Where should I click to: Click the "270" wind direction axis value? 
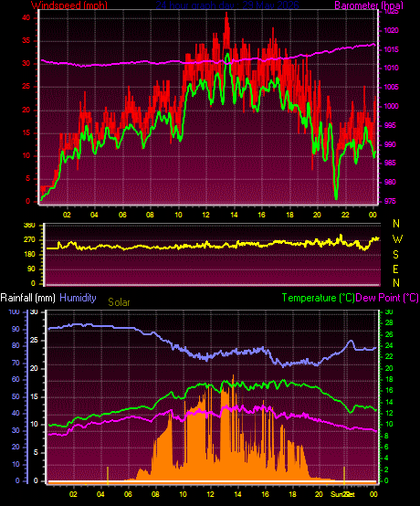point(29,240)
